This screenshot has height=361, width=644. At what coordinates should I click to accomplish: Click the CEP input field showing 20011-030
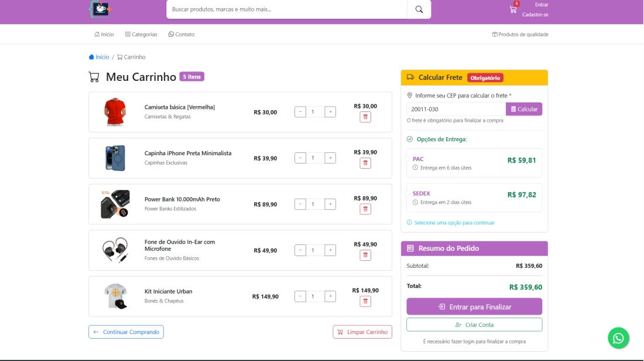coord(457,109)
